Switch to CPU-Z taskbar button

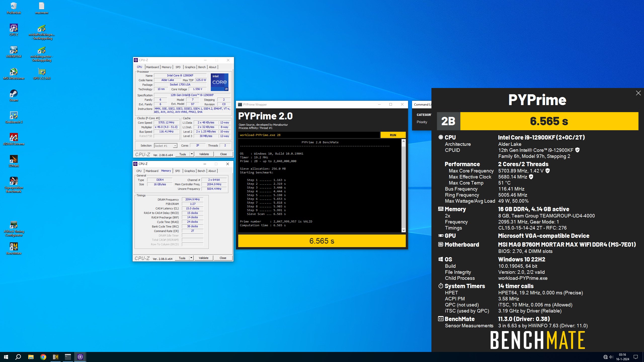click(x=80, y=357)
